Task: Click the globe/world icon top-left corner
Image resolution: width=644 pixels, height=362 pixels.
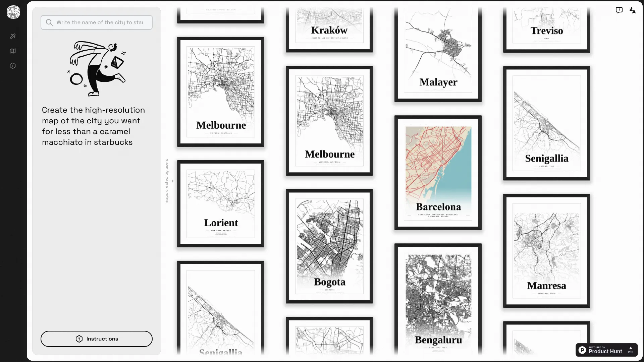Action: pyautogui.click(x=13, y=12)
